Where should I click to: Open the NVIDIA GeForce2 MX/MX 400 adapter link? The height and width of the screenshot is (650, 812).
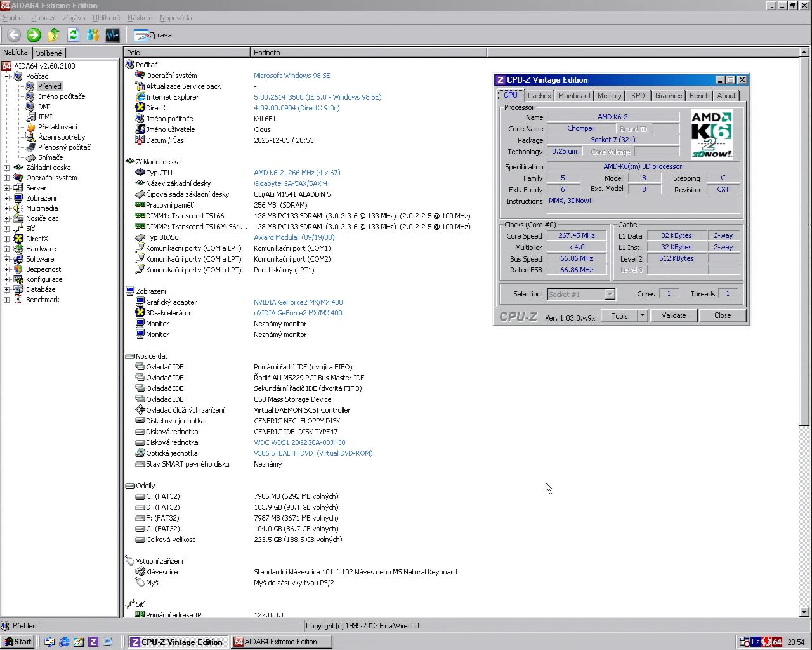pyautogui.click(x=298, y=302)
